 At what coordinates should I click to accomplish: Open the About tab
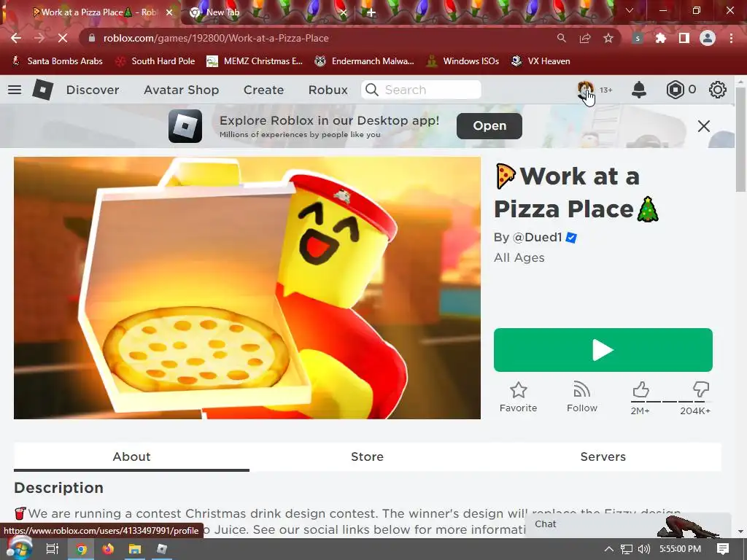click(x=131, y=456)
